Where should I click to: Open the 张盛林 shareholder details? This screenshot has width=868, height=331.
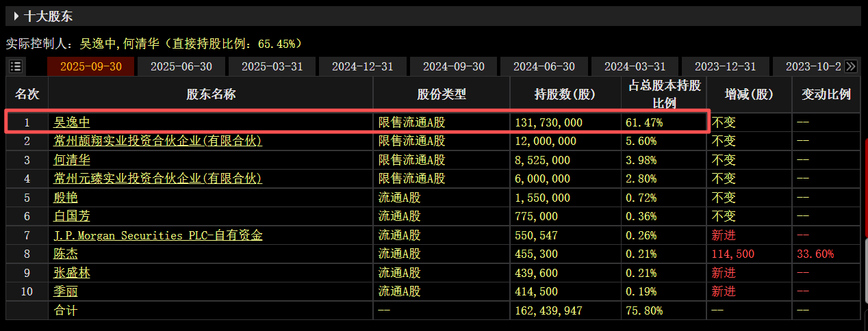click(72, 273)
